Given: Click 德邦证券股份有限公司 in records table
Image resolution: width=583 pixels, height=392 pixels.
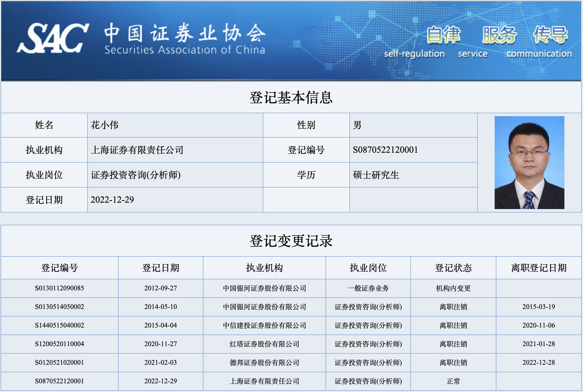Looking at the screenshot, I should coord(264,363).
